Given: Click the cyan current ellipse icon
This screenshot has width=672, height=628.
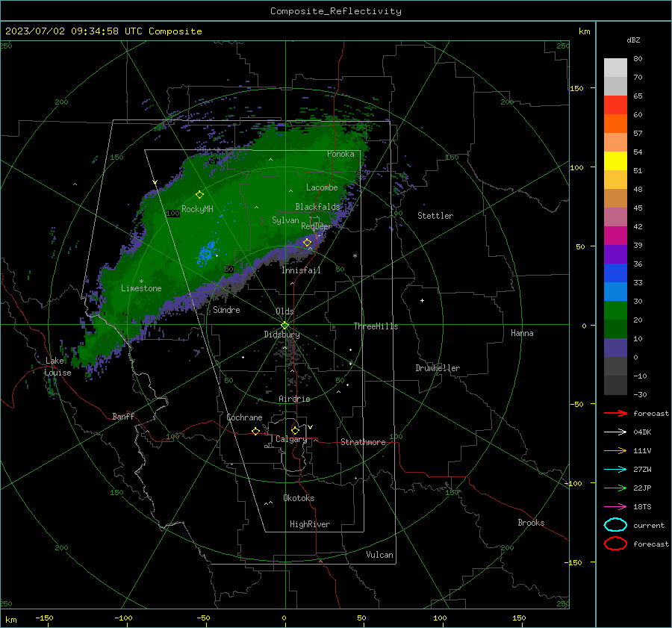Looking at the screenshot, I should pyautogui.click(x=615, y=525).
